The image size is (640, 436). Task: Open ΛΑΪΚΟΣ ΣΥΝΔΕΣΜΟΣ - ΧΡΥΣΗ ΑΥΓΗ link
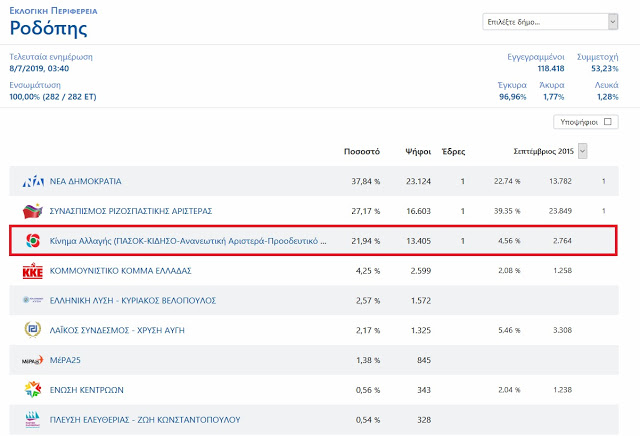[x=117, y=330]
